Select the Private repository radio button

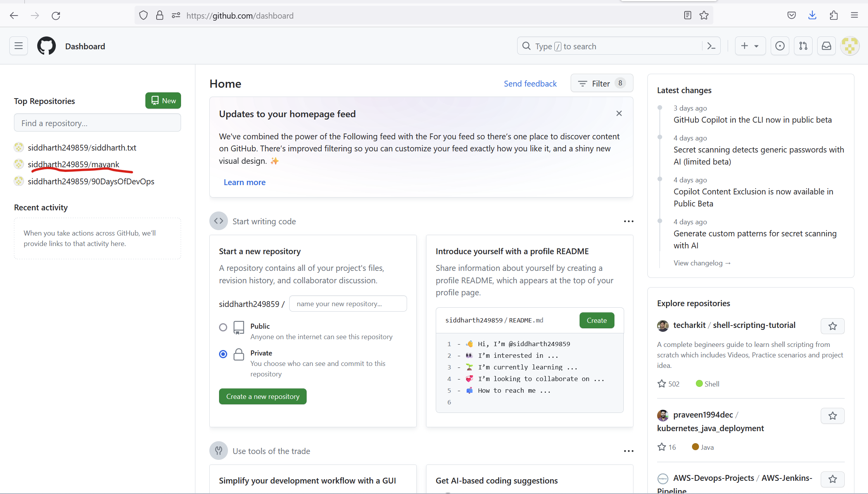(x=223, y=354)
